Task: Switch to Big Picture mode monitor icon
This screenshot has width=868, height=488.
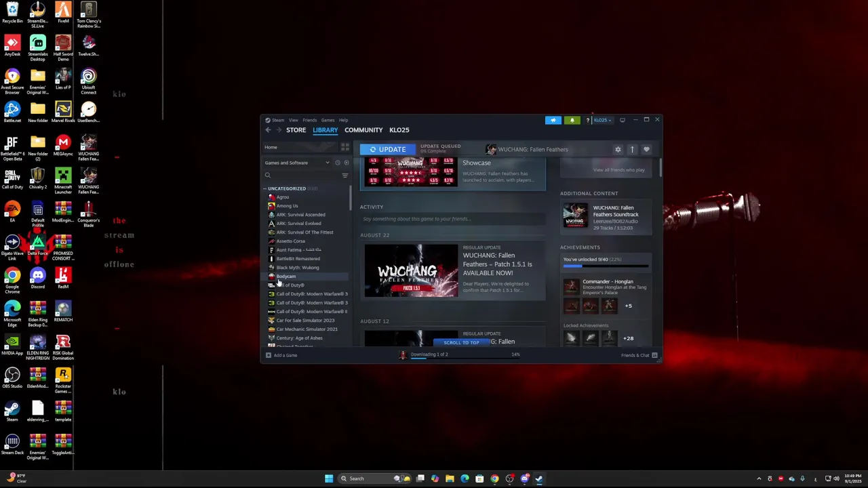Action: (622, 120)
